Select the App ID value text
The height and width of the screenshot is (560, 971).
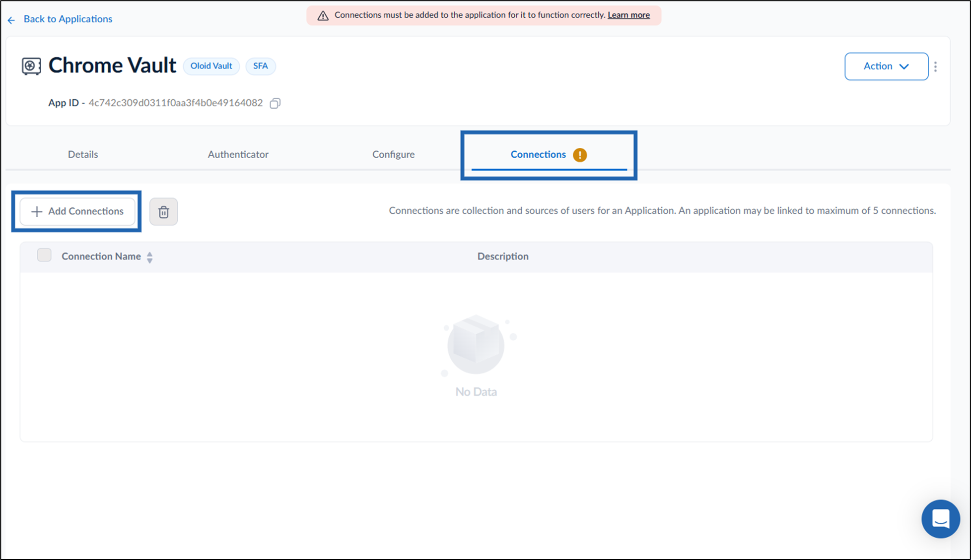pyautogui.click(x=175, y=103)
